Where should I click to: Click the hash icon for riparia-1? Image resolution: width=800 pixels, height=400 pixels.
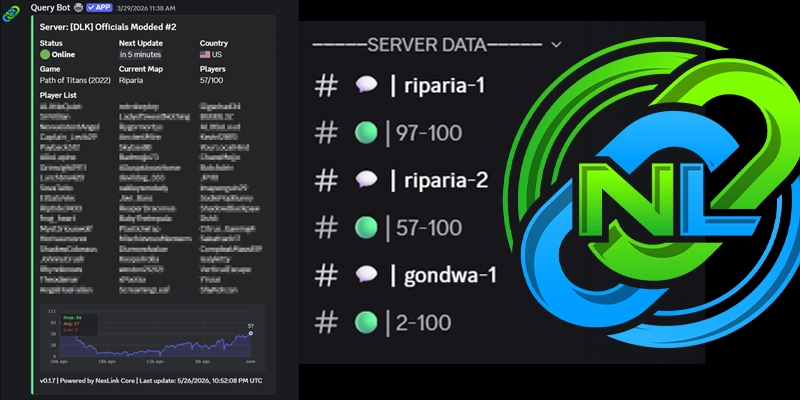tap(326, 86)
